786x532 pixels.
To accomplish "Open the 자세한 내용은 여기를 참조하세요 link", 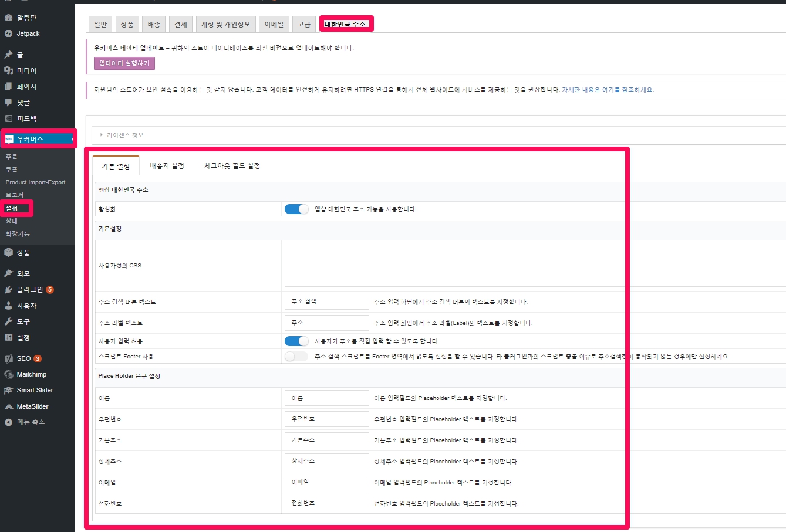I will coord(608,90).
